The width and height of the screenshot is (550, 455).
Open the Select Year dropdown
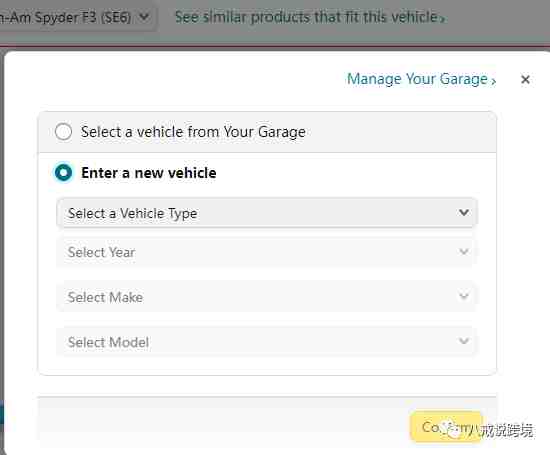coord(267,252)
